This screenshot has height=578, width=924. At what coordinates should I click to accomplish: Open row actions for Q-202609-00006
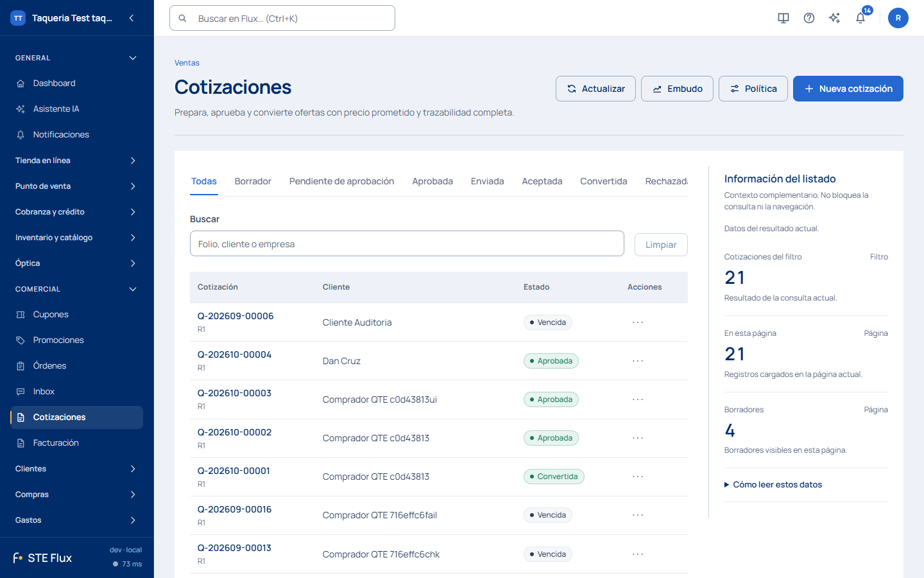638,322
